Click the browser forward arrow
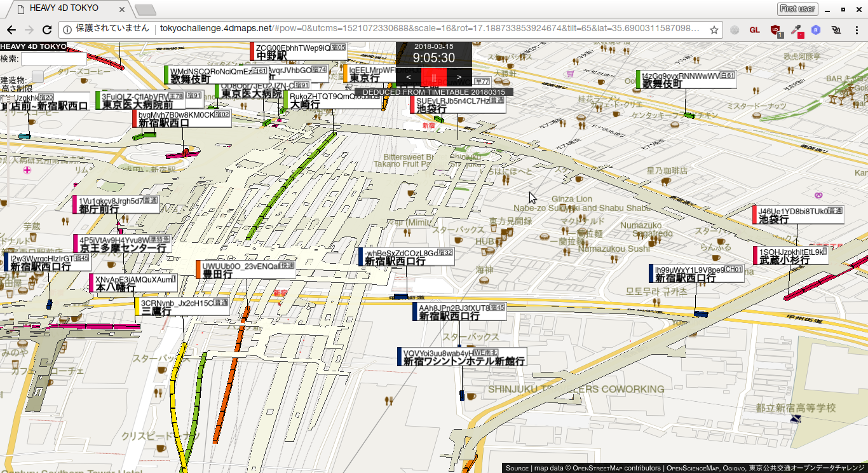Viewport: 868px width, 473px height. [29, 30]
